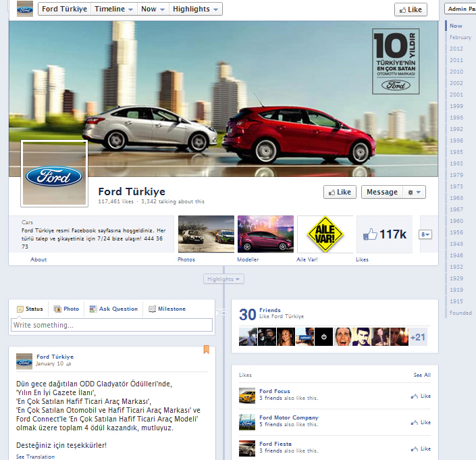Expand the Highlights dropdown in top bar
Screen dimensions: 476x460
pyautogui.click(x=196, y=9)
